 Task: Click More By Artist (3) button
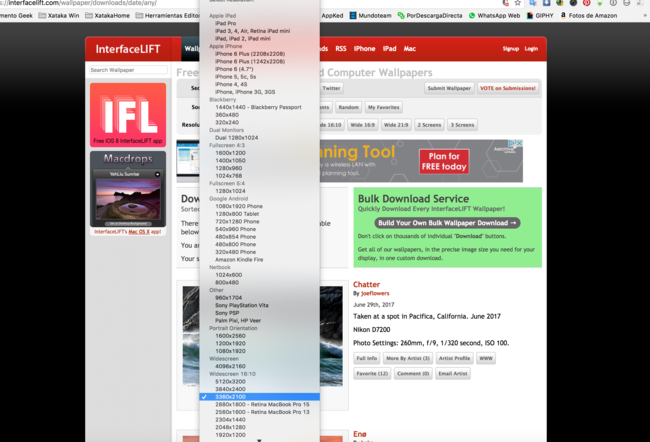pyautogui.click(x=407, y=358)
